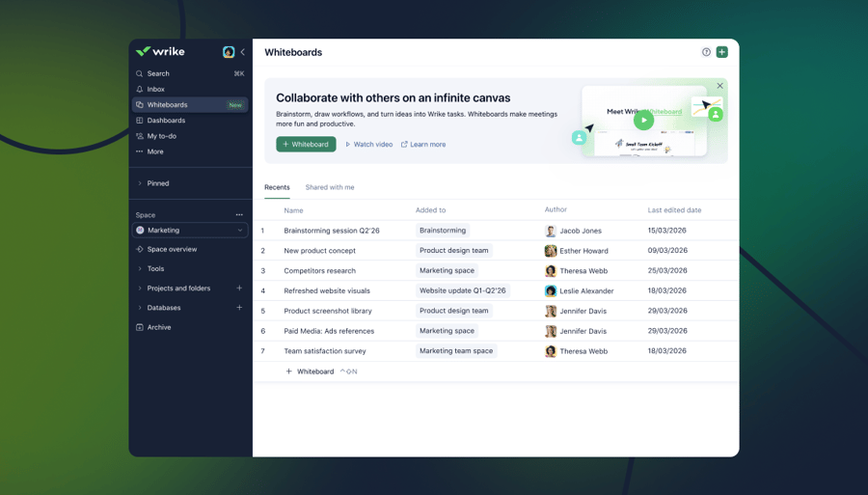Add a new project or folder with plus

(239, 288)
